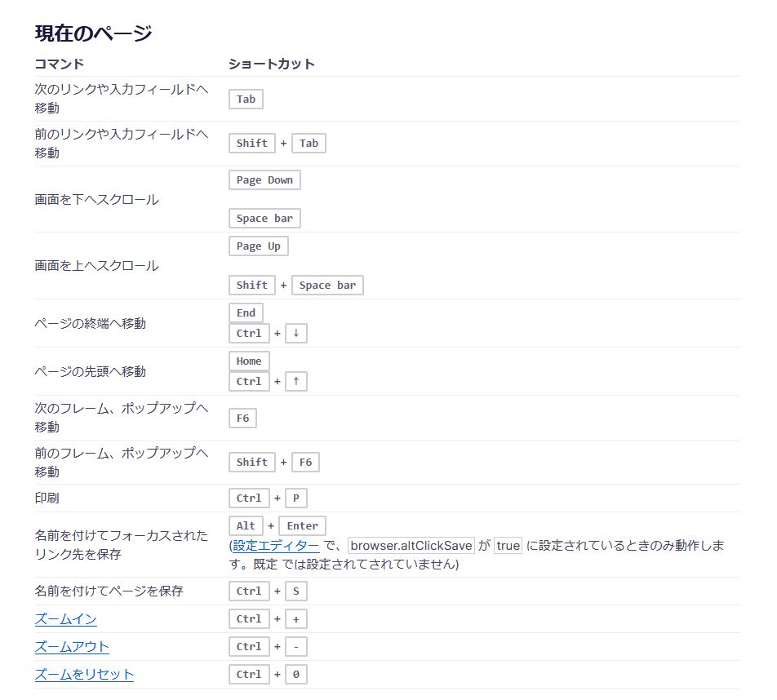This screenshot has width=777, height=700.
Task: Select the ショートカット column header
Action: coord(272,64)
